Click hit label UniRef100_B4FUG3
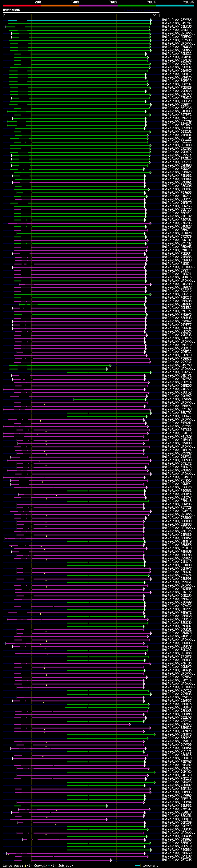Image resolution: width=197 pixels, height=868 pixels. [177, 111]
